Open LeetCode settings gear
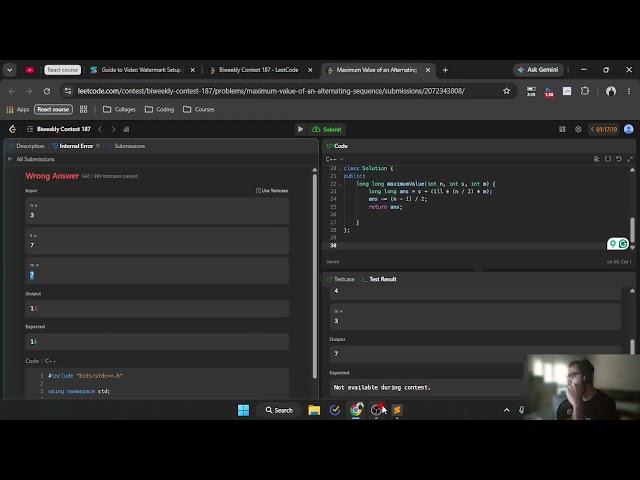The width and height of the screenshot is (640, 480). (578, 129)
